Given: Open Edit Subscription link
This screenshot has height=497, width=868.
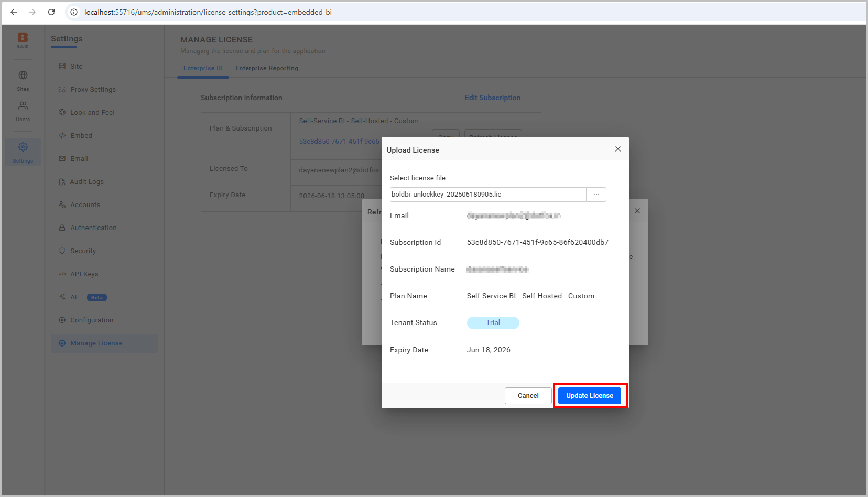Looking at the screenshot, I should tap(492, 98).
